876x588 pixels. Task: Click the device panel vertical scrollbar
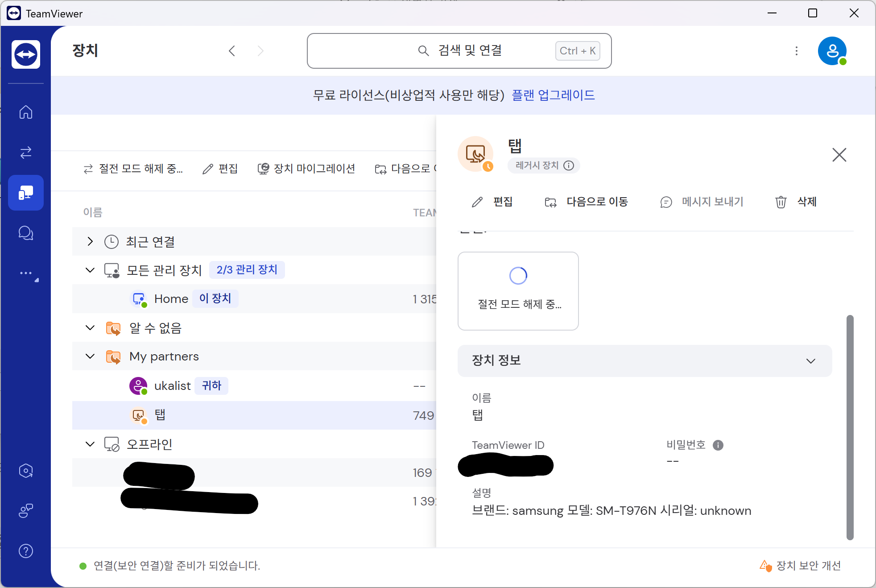[850, 427]
